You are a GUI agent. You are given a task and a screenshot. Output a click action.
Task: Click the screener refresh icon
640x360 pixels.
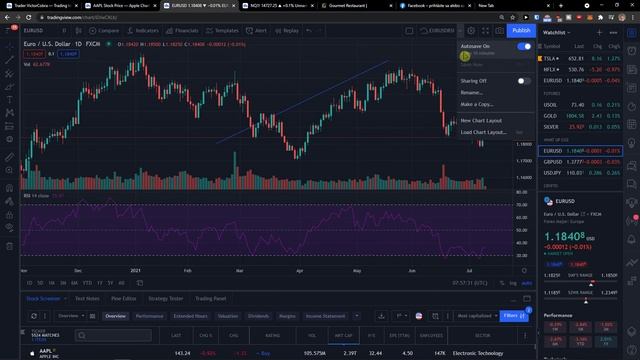click(34, 316)
